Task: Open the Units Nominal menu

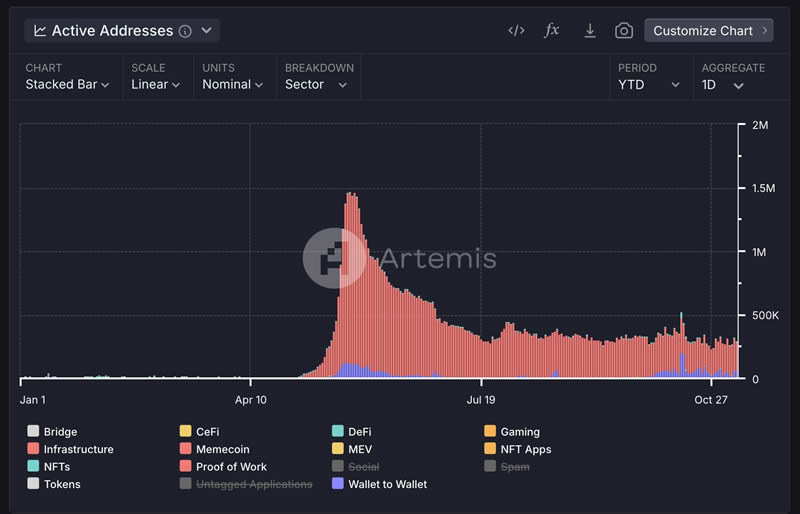Action: coord(232,85)
